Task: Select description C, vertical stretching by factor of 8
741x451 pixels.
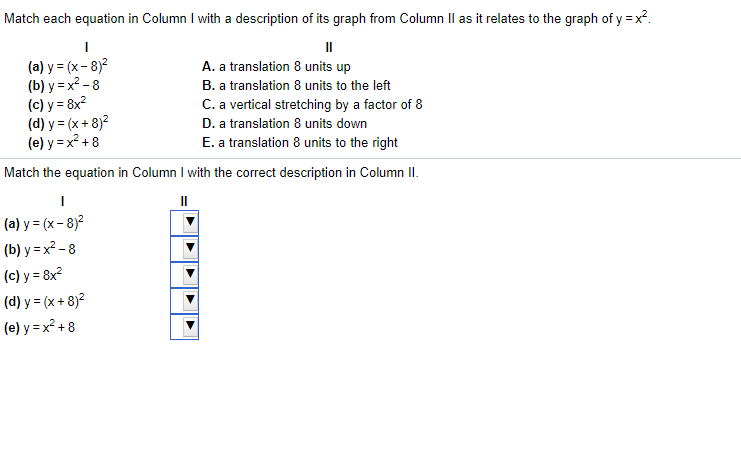Action: [312, 104]
